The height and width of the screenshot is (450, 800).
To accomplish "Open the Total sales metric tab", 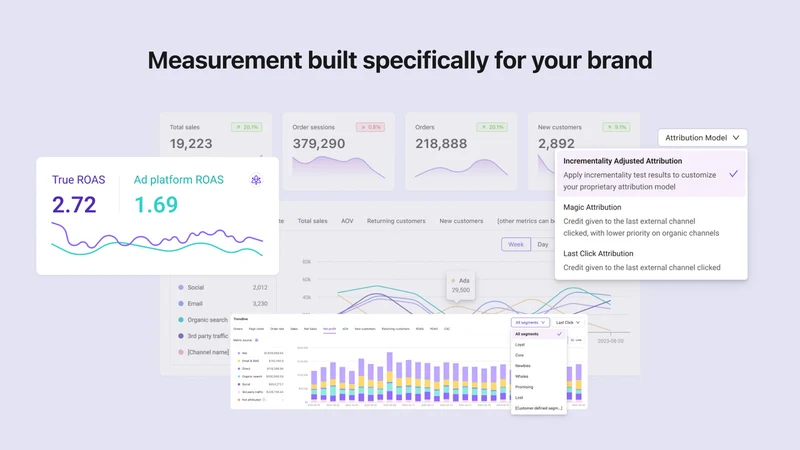I will [312, 221].
